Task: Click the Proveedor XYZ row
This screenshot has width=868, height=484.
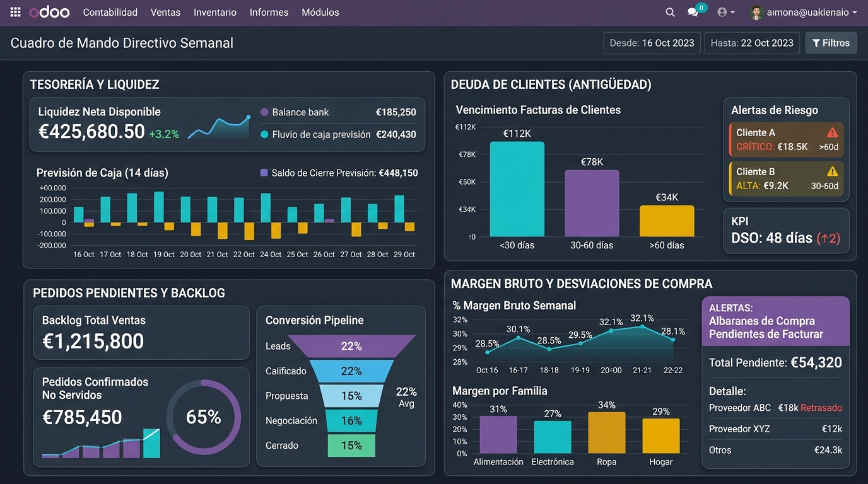Action: coord(775,429)
